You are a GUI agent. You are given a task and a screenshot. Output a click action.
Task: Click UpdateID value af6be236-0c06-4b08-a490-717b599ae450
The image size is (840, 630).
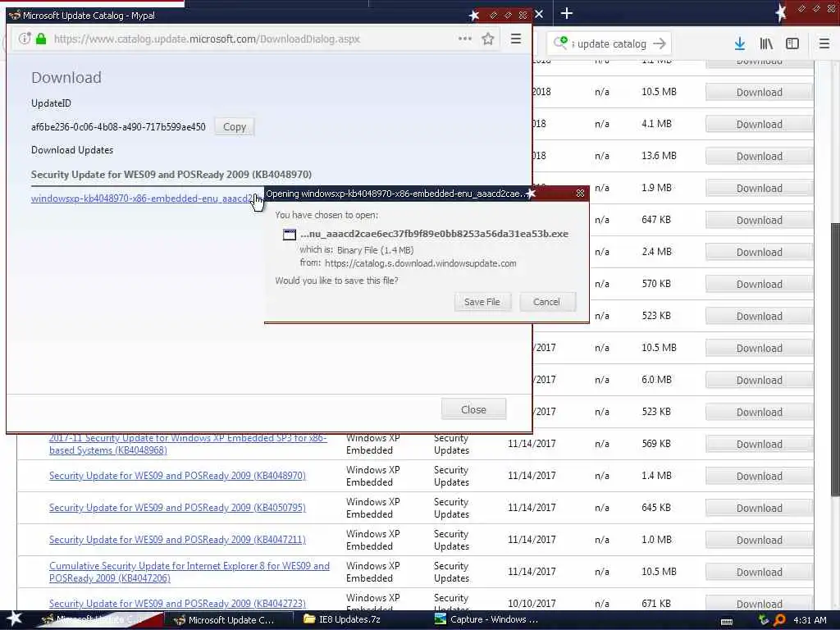pos(118,127)
